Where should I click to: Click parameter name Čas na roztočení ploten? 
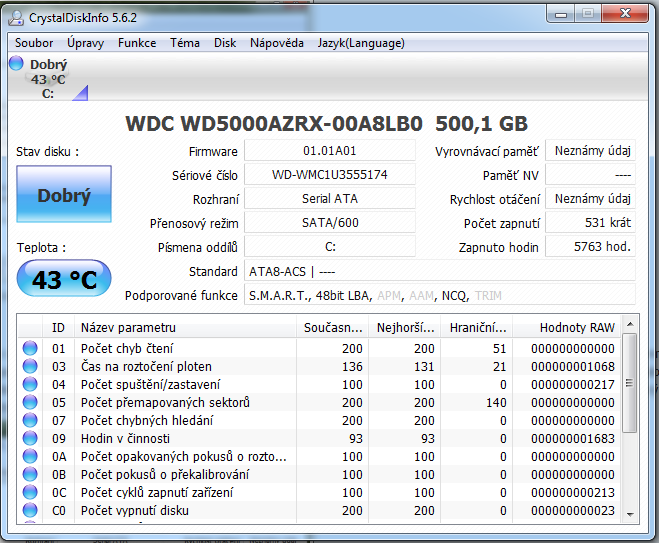point(146,366)
